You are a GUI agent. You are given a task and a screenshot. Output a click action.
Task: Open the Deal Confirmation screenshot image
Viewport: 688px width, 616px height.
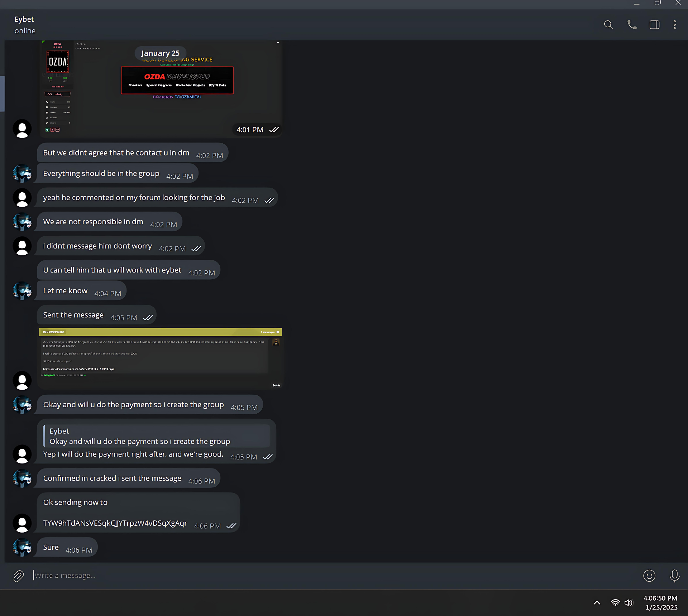pyautogui.click(x=160, y=358)
